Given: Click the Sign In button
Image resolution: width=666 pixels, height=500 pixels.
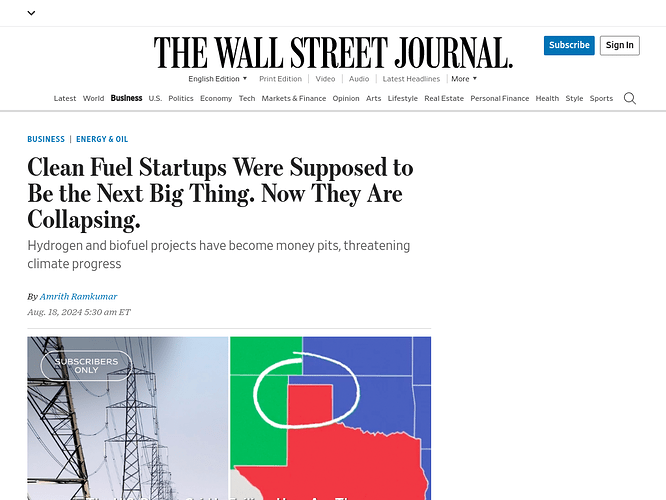Looking at the screenshot, I should tap(620, 45).
